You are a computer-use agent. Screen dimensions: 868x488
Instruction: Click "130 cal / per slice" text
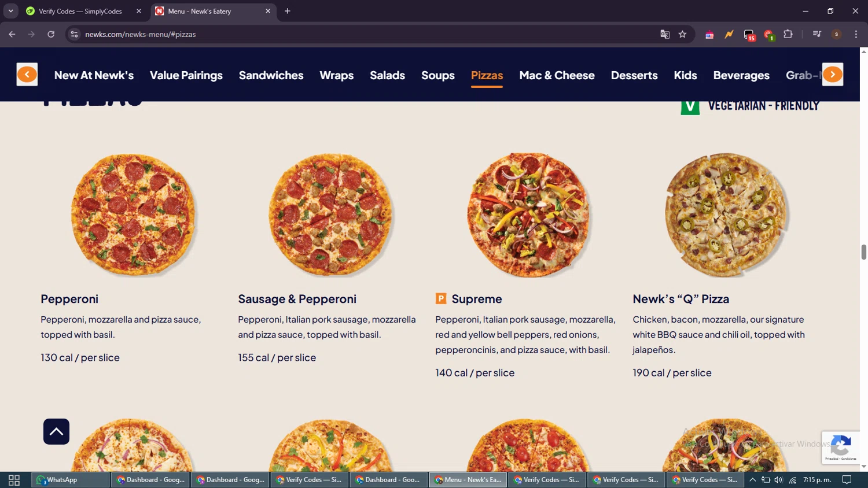[x=80, y=357]
